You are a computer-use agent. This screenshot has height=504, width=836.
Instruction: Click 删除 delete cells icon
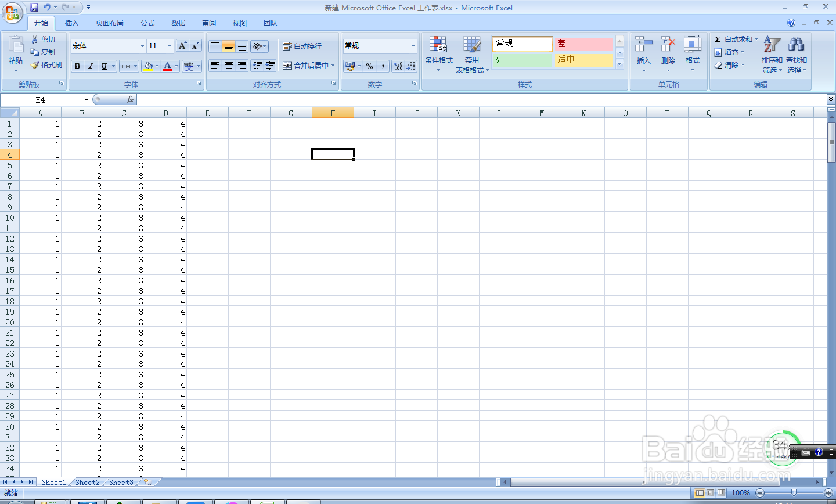click(668, 45)
